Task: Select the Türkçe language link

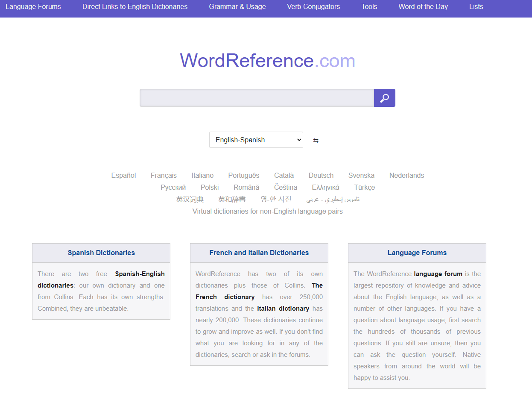Action: pyautogui.click(x=364, y=187)
